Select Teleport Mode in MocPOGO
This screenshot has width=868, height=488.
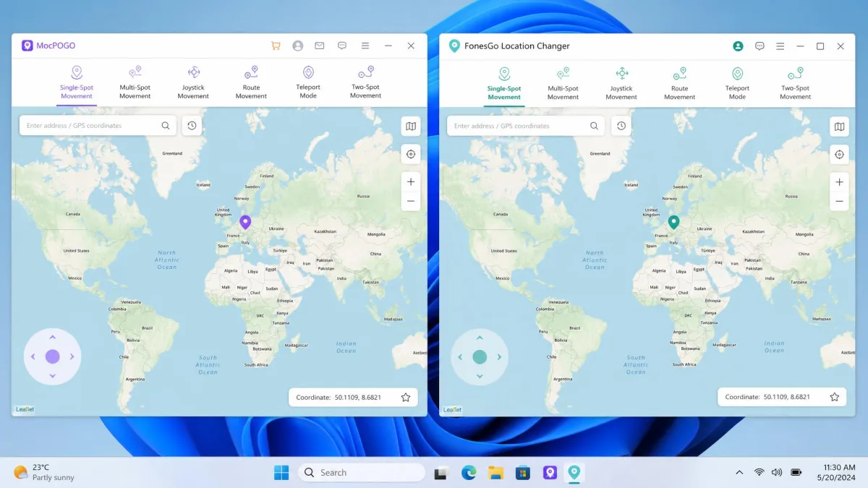[x=308, y=82]
